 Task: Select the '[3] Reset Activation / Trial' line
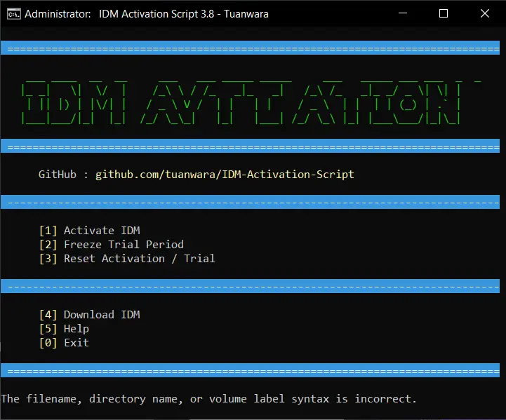[x=127, y=259]
